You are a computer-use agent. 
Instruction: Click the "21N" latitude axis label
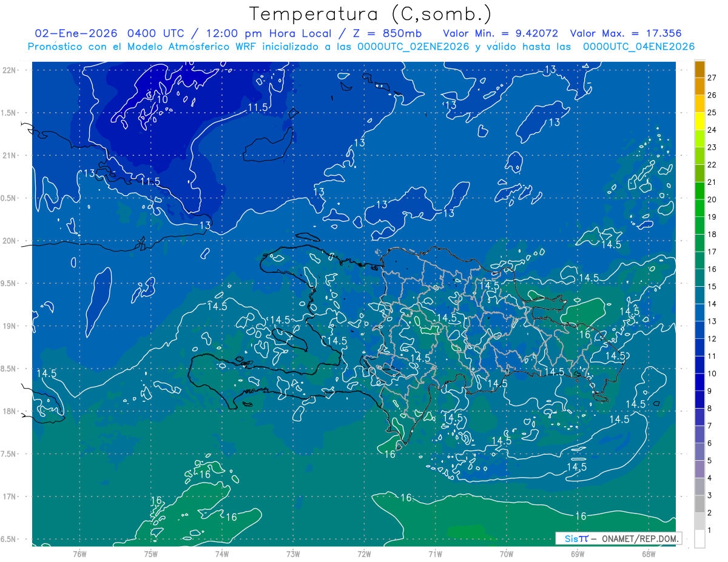pos(9,155)
